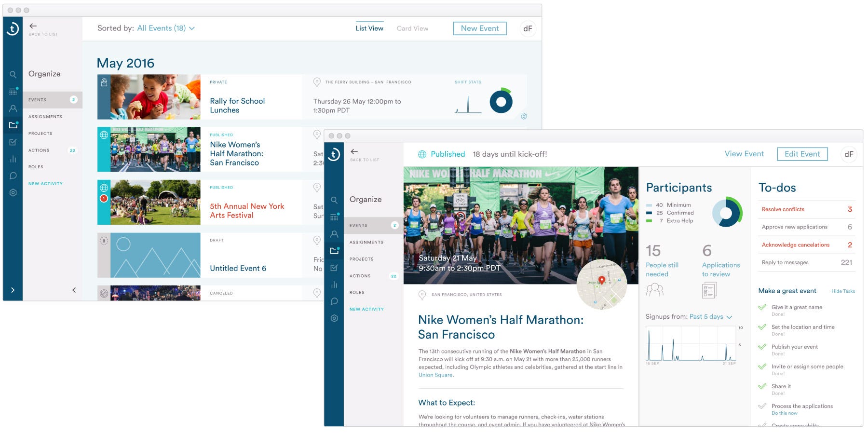Expand the dark sidebar using the bottom chevron in back window
This screenshot has width=868, height=434.
coord(13,290)
